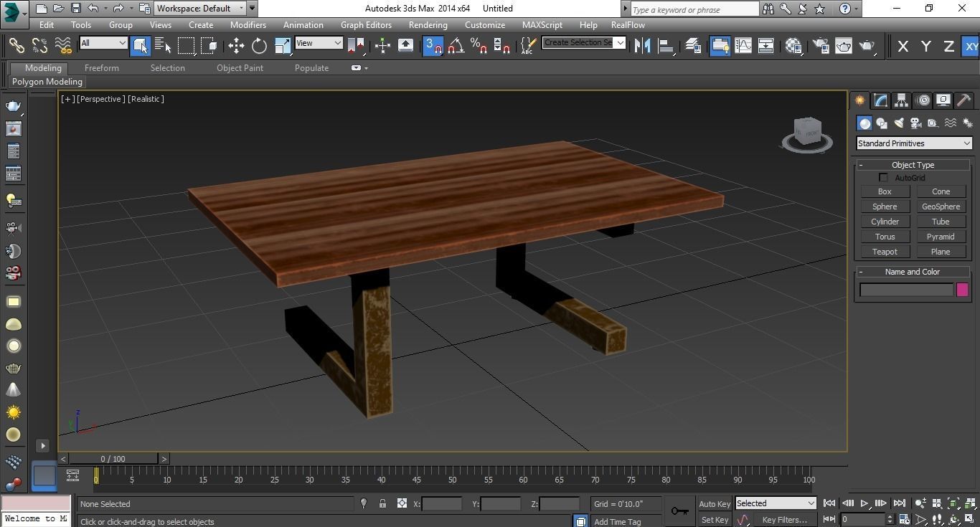Click Render Production teapot icon
The height and width of the screenshot is (527, 980).
click(x=867, y=45)
